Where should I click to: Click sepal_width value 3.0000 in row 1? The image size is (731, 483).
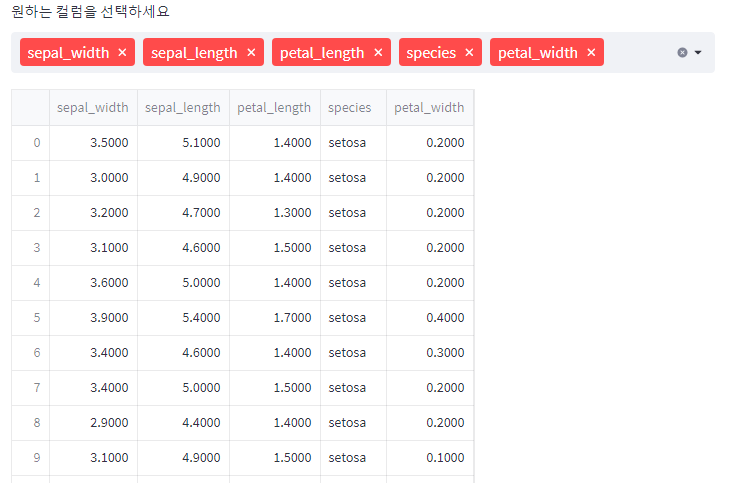tap(93, 178)
